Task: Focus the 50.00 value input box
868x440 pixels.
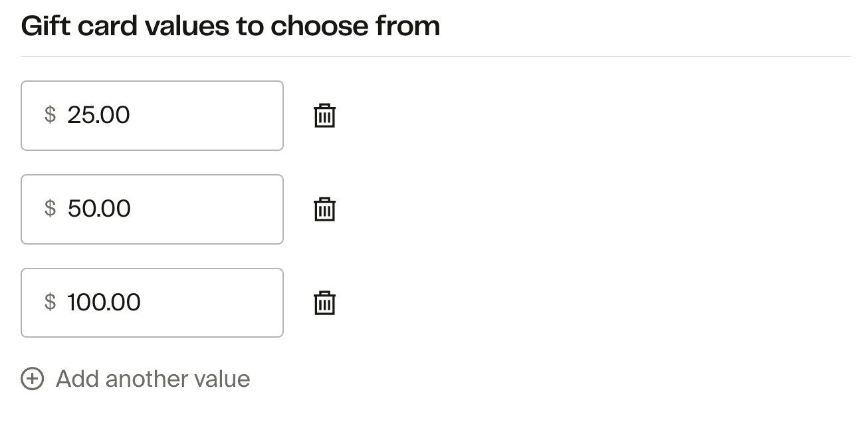Action: click(152, 209)
